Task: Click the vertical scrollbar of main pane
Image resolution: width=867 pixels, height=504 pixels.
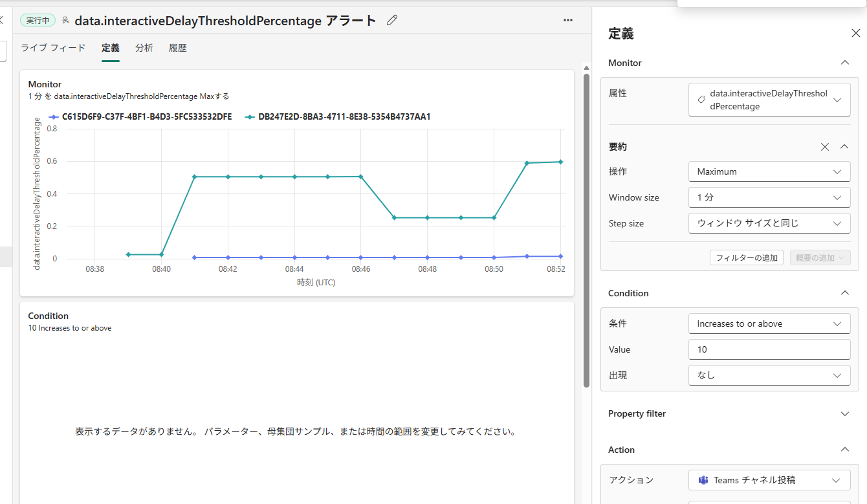Action: pyautogui.click(x=587, y=230)
